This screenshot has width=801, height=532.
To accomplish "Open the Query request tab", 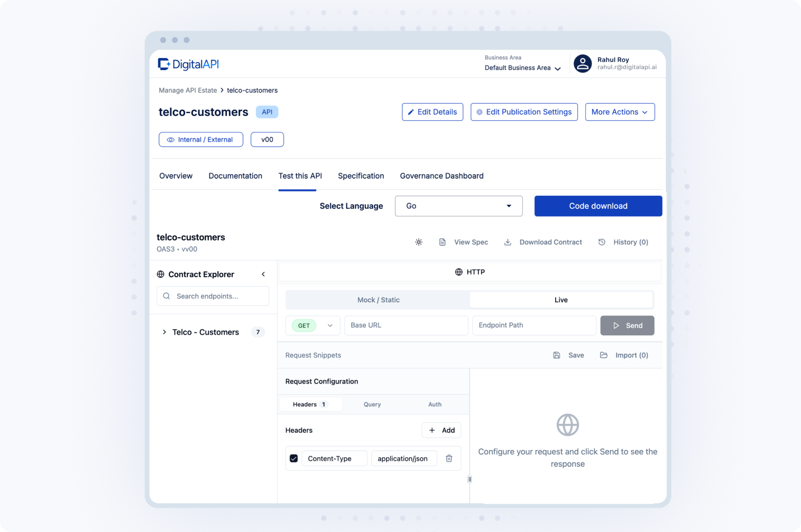I will (x=372, y=404).
